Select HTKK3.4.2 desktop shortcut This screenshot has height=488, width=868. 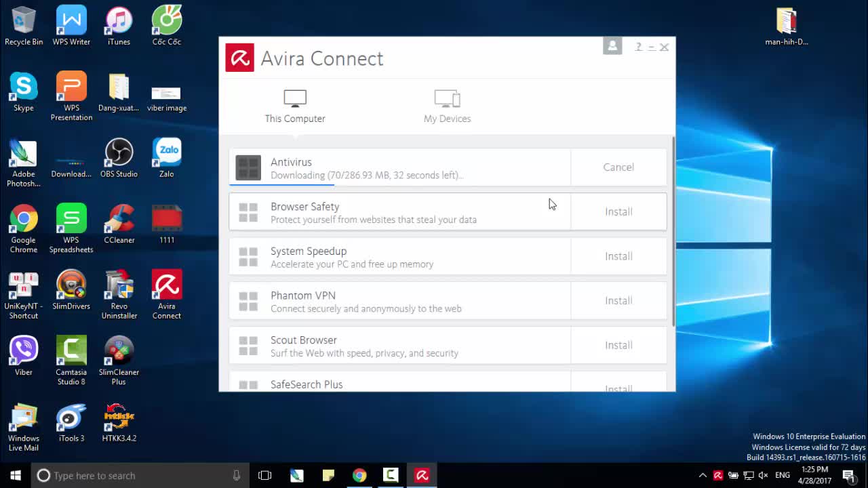(x=119, y=422)
